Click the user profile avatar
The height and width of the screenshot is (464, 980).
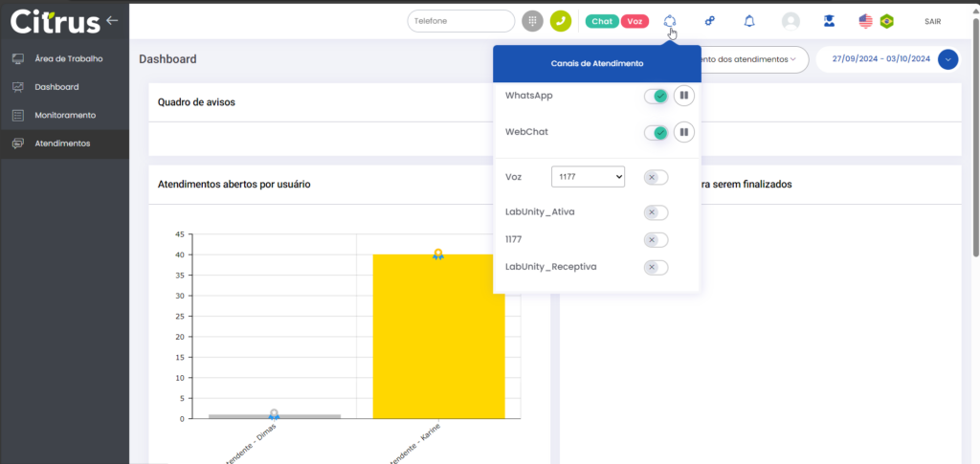[791, 21]
